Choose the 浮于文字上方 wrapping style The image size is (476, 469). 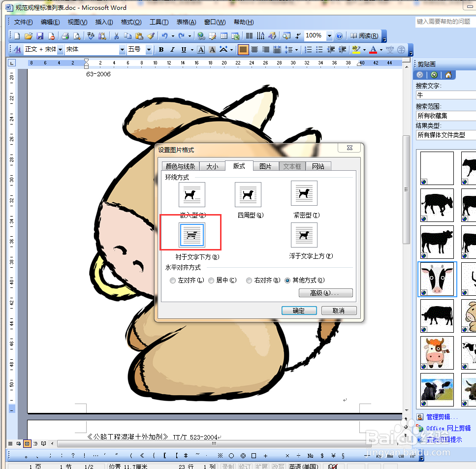[x=304, y=235]
